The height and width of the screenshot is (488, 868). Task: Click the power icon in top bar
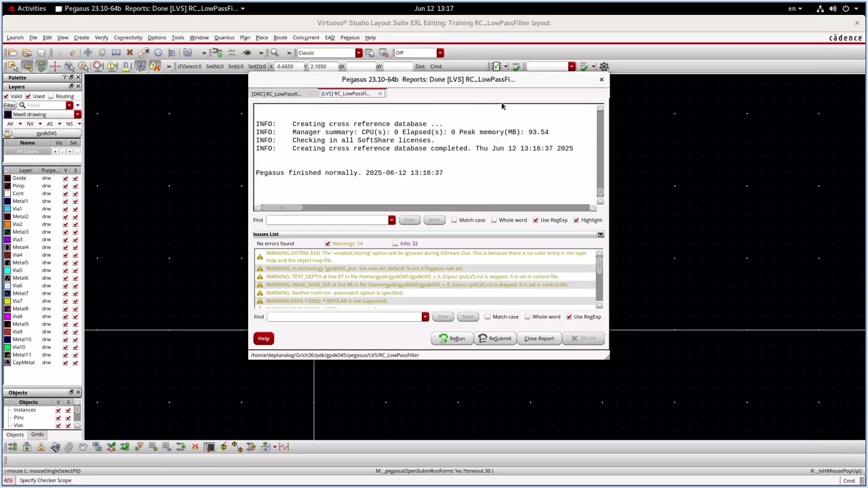click(846, 9)
